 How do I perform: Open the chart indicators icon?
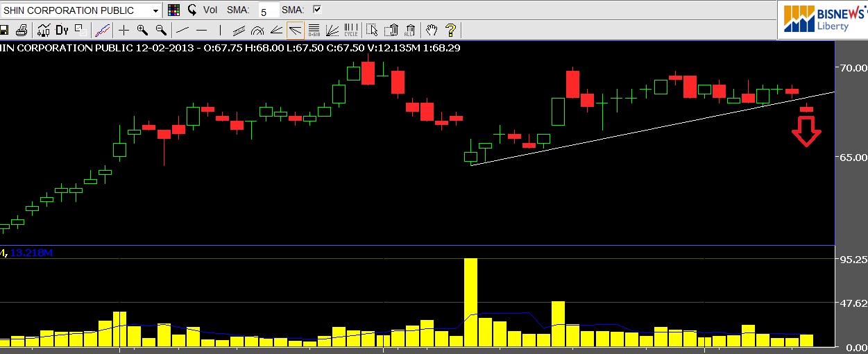tap(44, 30)
